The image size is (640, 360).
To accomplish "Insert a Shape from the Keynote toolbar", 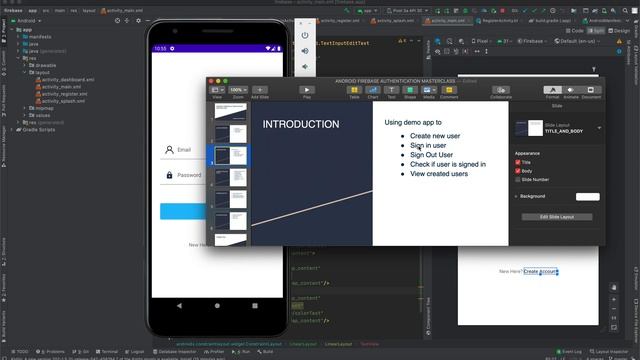I will click(x=410, y=90).
